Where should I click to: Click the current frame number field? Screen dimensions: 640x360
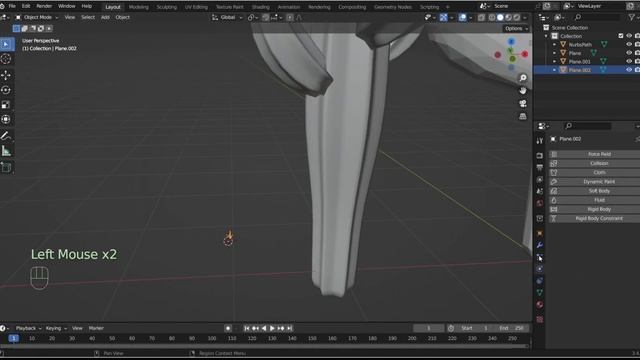click(429, 328)
